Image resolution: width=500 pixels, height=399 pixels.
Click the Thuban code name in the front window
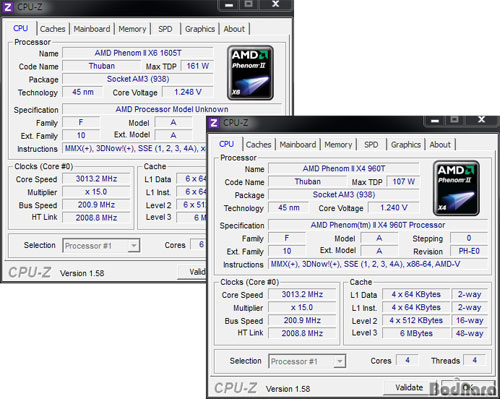coord(307,182)
